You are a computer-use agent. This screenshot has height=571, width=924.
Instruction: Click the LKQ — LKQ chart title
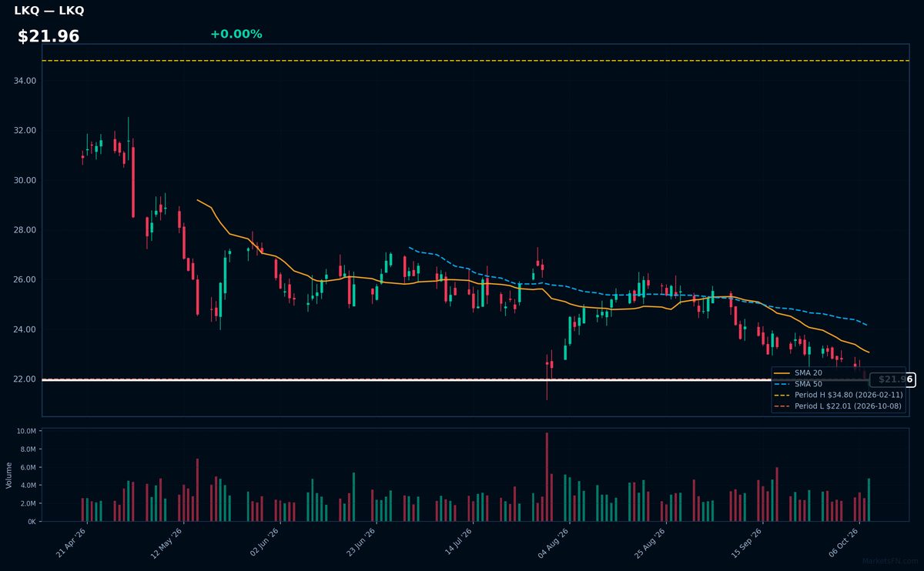(49, 11)
